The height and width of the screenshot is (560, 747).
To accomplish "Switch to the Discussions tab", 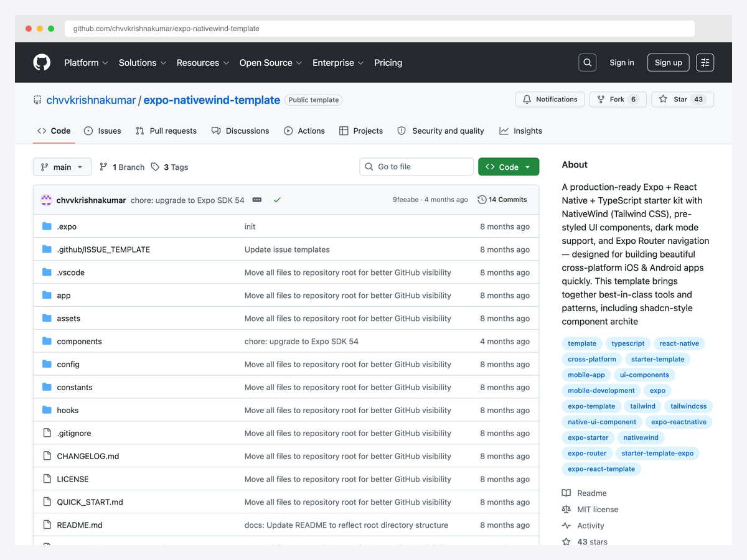I will (x=240, y=131).
